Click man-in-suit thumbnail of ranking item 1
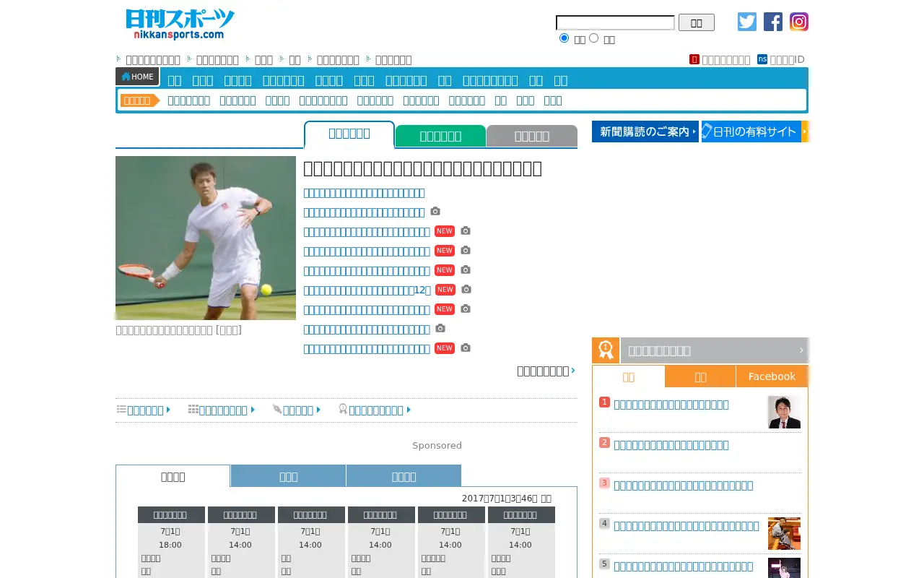Viewport: 924px width, 578px height. pos(784,412)
